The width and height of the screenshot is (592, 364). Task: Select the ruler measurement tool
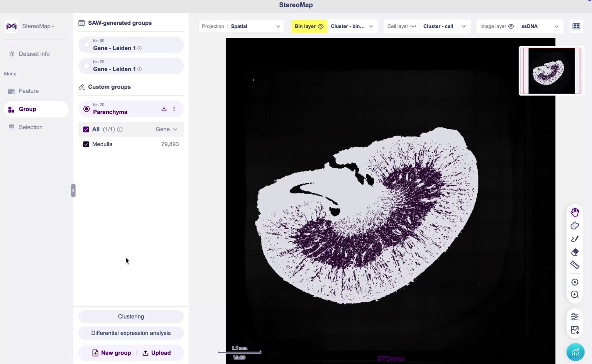click(x=575, y=265)
